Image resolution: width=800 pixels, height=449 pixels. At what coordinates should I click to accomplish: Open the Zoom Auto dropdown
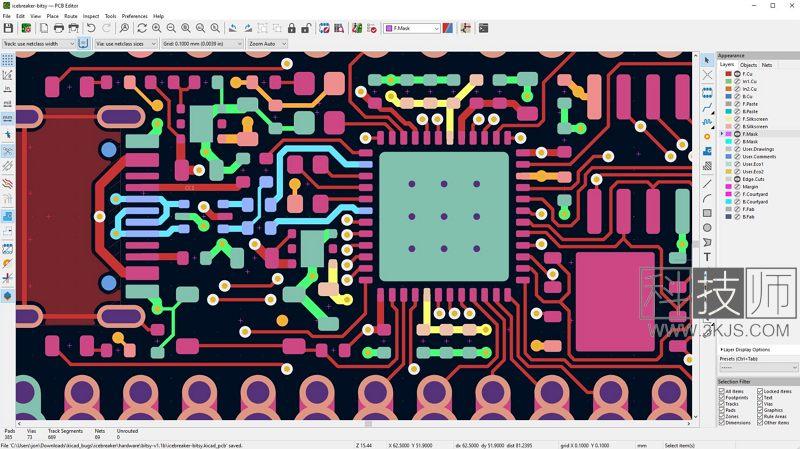(267, 44)
